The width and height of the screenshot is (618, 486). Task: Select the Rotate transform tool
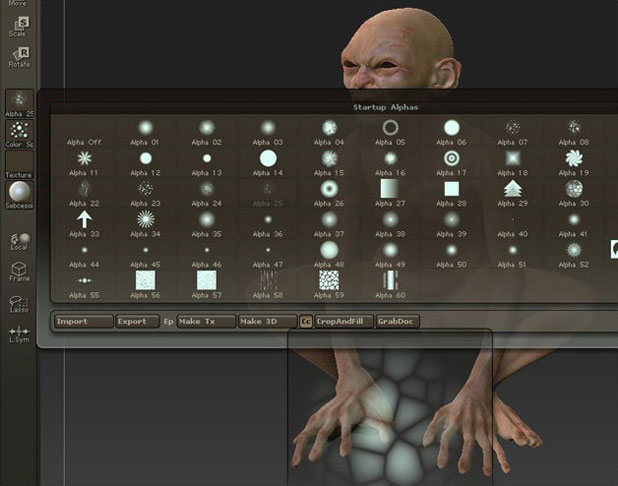coord(19,58)
